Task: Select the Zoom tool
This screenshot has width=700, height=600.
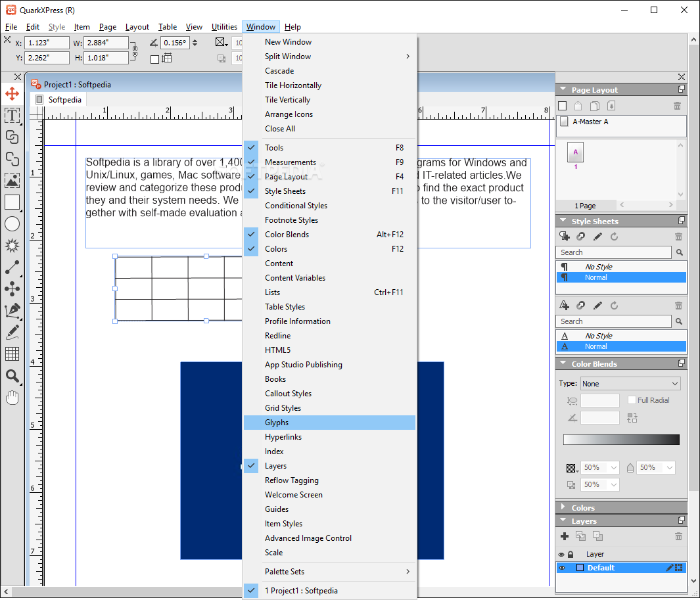Action: (x=12, y=376)
